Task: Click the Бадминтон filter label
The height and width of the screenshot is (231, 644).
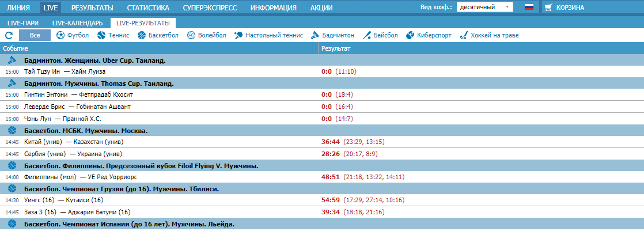Action: tap(338, 35)
